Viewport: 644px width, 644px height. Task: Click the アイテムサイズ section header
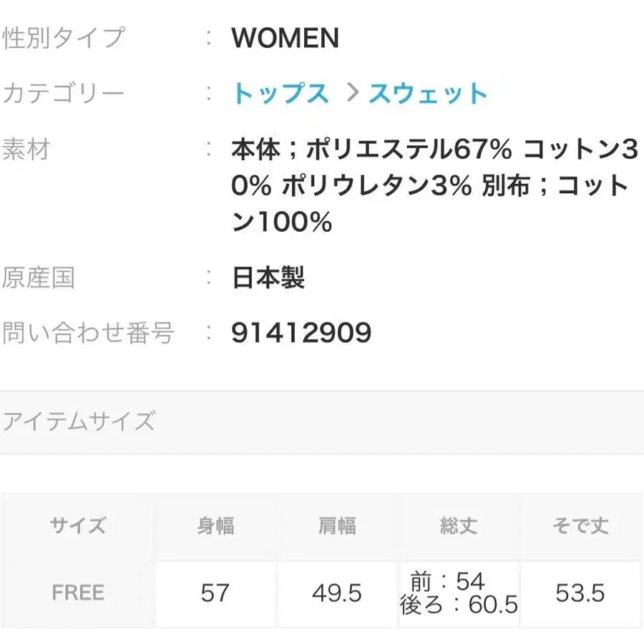click(x=79, y=421)
